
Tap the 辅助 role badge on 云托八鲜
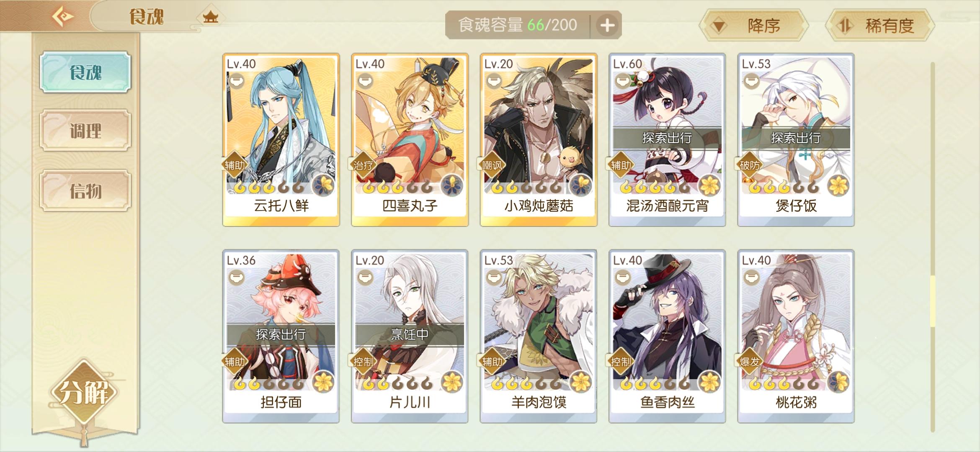235,165
